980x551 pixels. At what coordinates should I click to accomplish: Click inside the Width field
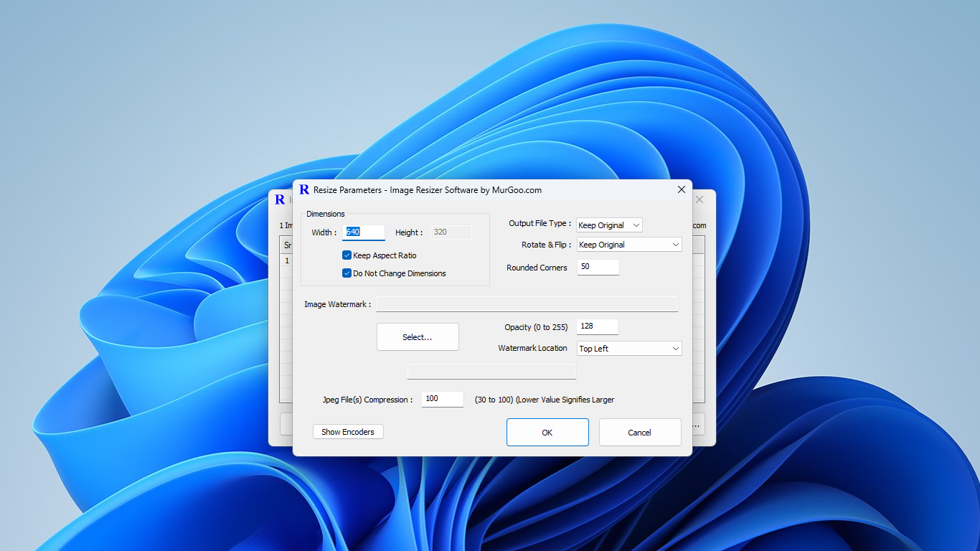point(363,232)
